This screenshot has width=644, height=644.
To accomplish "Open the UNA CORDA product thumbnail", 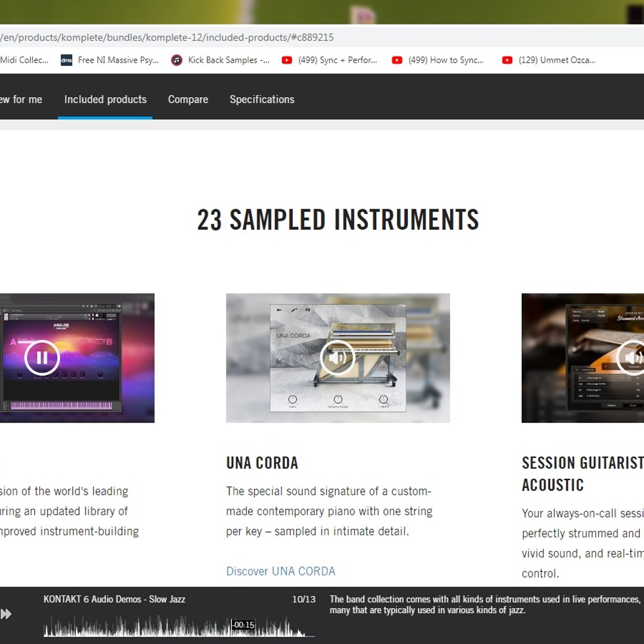I will 338,358.
